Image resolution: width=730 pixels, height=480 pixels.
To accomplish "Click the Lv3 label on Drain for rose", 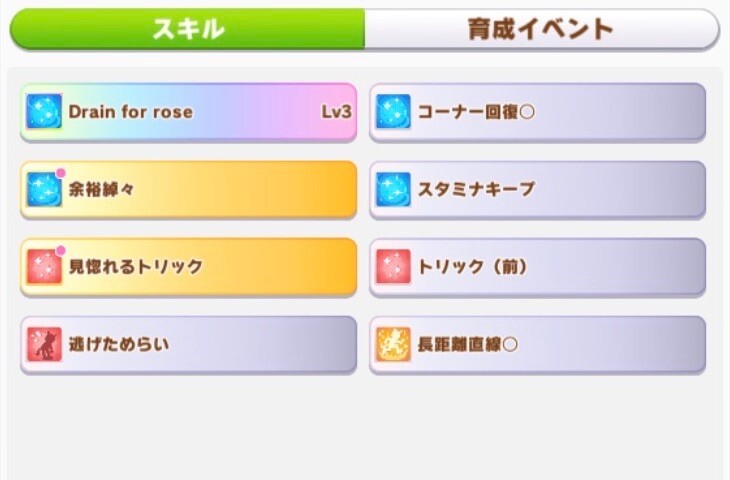I will [x=336, y=112].
